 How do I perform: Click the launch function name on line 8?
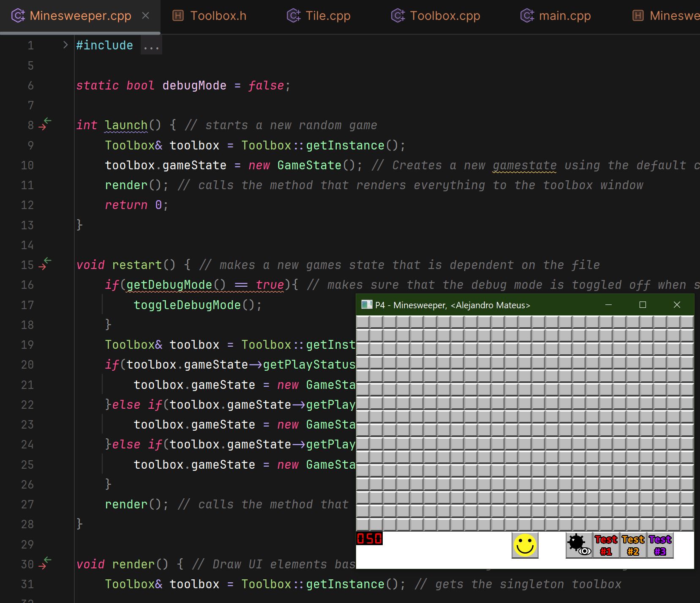(x=126, y=125)
